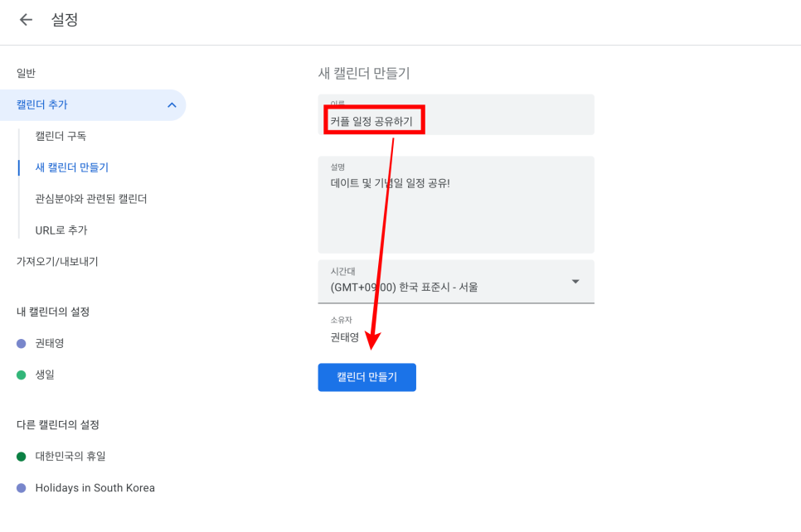
Task: Click the 설명 description text area
Action: click(456, 205)
